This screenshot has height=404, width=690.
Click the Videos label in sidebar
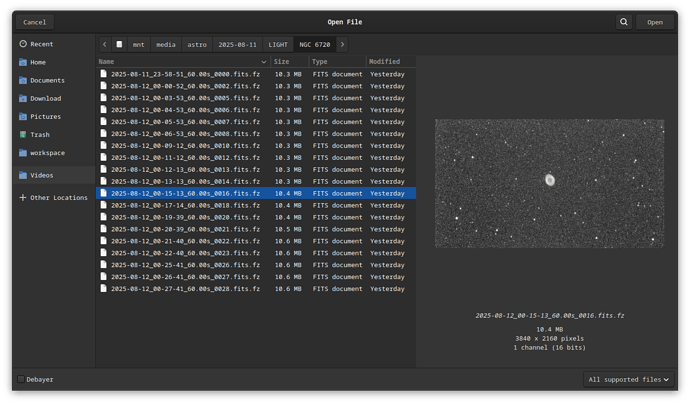(x=42, y=175)
